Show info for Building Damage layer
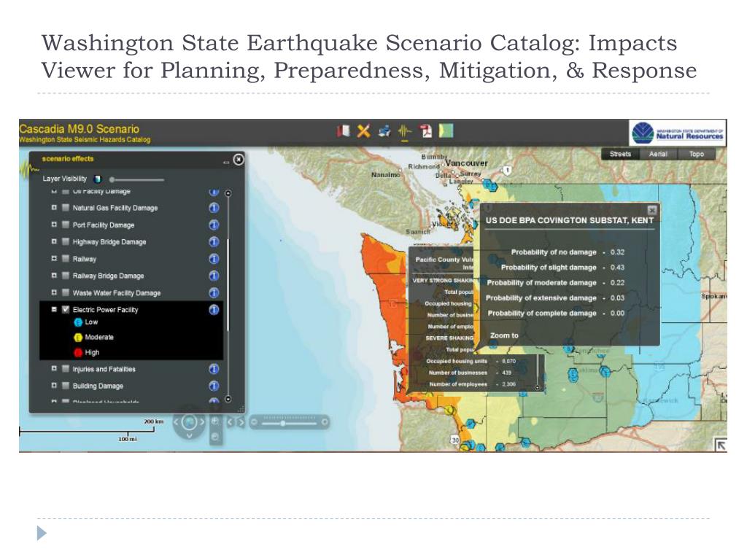Viewport: 747px width, 560px height. click(x=214, y=386)
